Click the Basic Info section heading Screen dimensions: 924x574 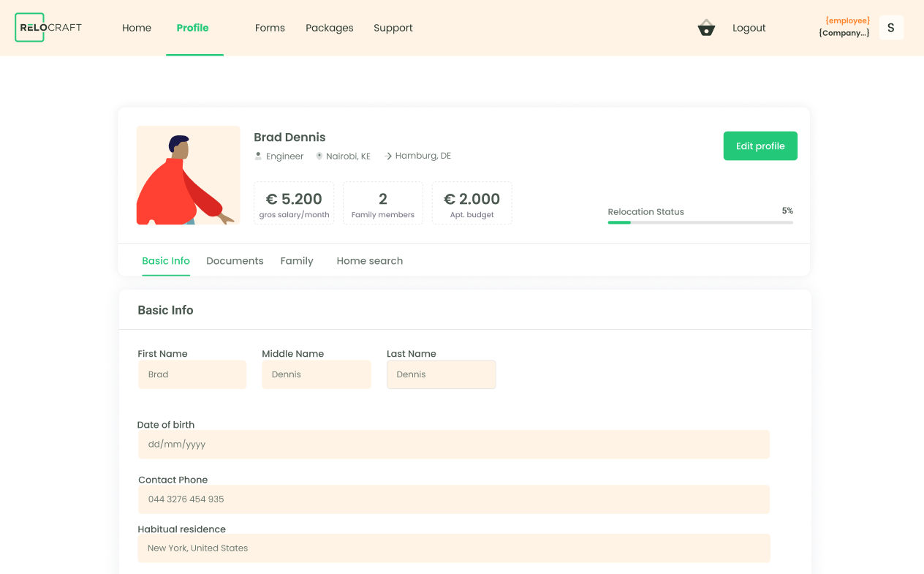pos(166,310)
